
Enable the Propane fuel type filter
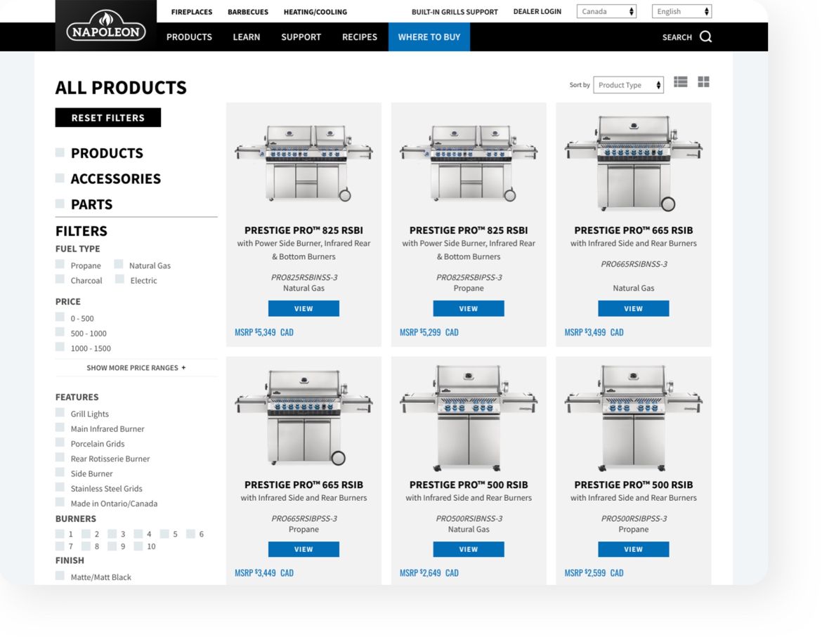click(x=60, y=265)
